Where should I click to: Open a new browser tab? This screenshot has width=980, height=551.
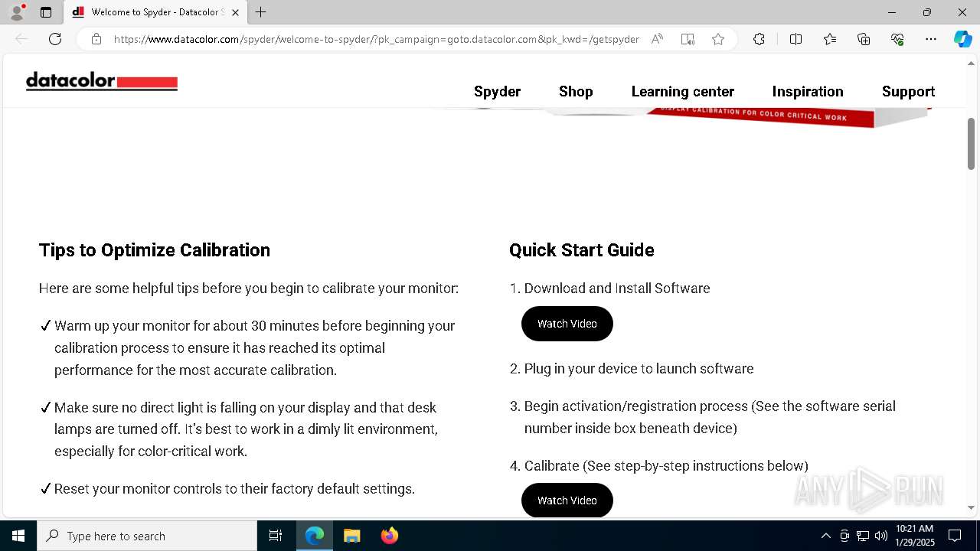[x=261, y=12]
